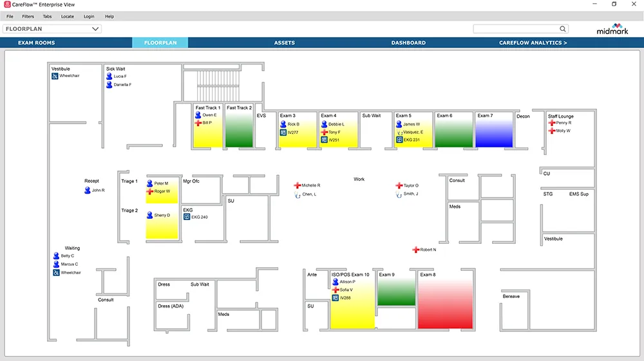Select the EKG 240 equipment icon
The height and width of the screenshot is (361, 644).
click(187, 217)
